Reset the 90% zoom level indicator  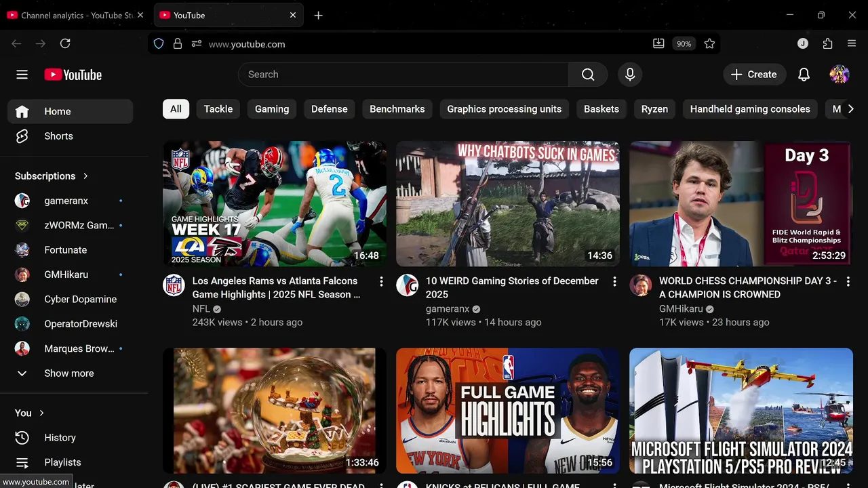684,43
